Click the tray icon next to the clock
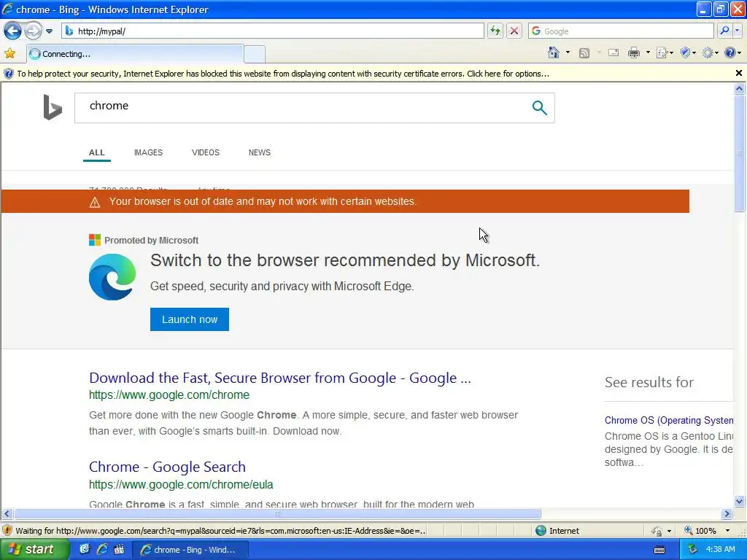The image size is (747, 560). 693,549
